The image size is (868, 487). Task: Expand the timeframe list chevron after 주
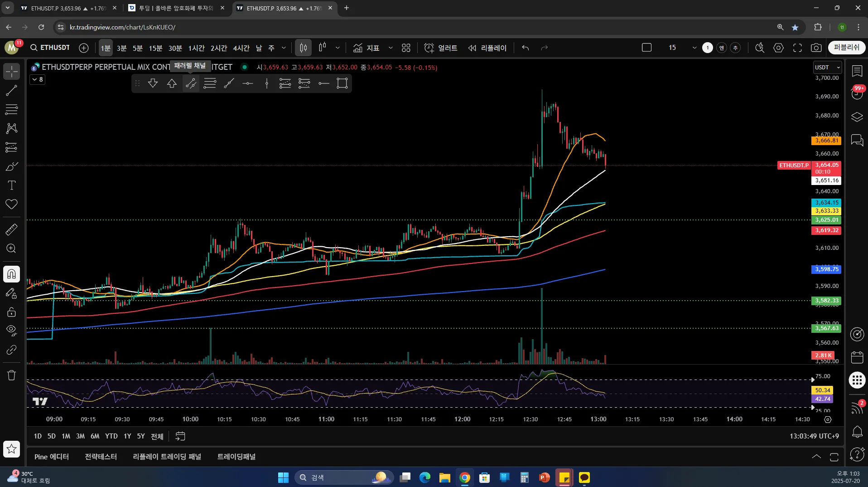284,48
